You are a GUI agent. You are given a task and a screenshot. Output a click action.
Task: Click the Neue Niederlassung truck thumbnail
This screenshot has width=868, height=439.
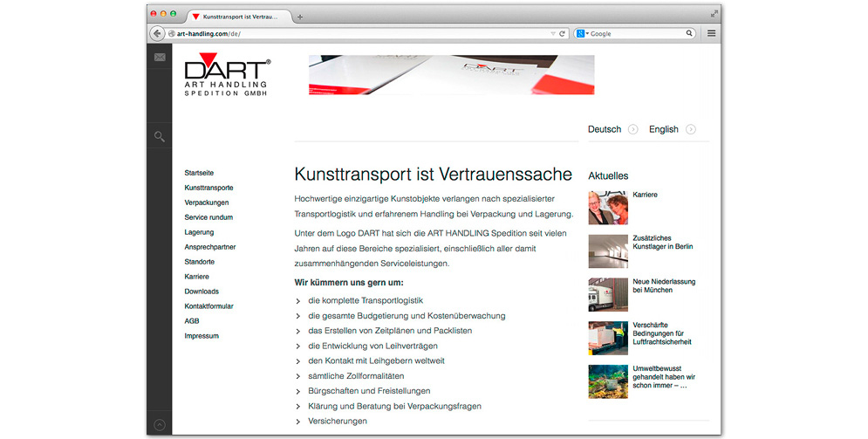pyautogui.click(x=607, y=294)
